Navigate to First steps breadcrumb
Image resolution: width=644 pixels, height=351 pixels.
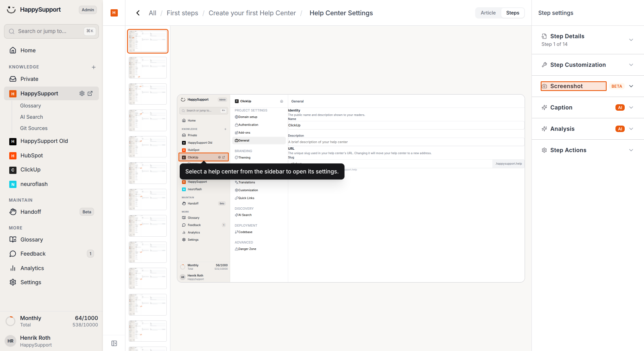(x=183, y=13)
